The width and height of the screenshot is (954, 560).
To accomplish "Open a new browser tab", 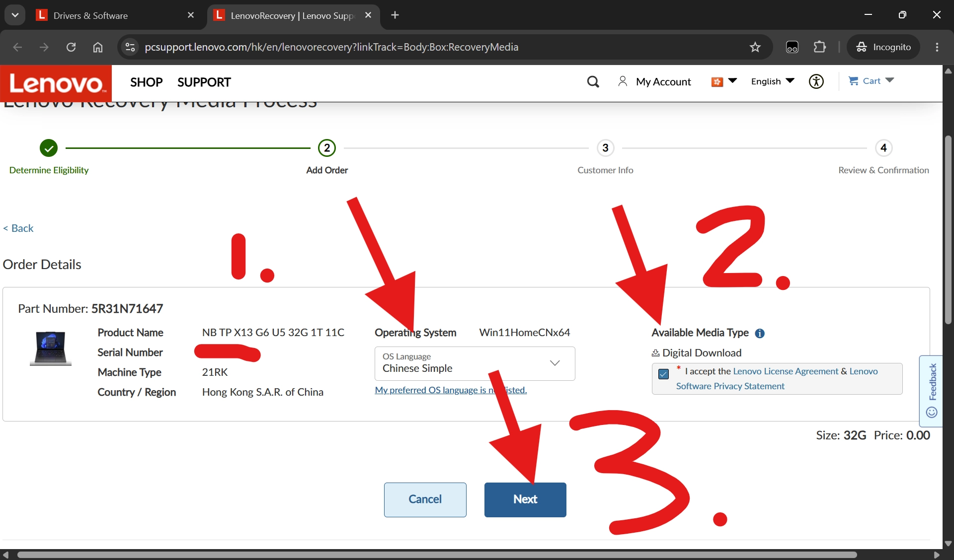I will [x=395, y=15].
